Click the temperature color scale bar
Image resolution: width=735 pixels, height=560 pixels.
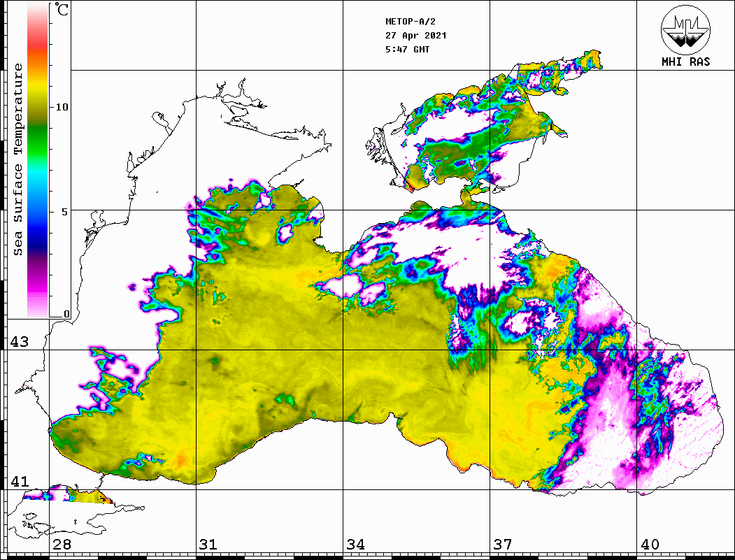tap(38, 160)
